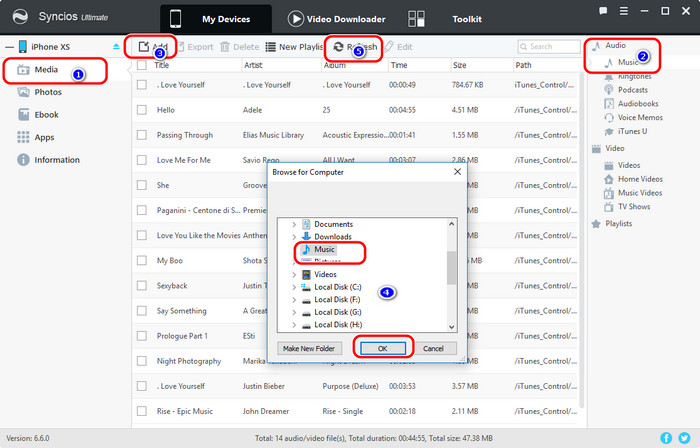Click the song list vertical scrollbar
700x448 pixels.
click(582, 241)
